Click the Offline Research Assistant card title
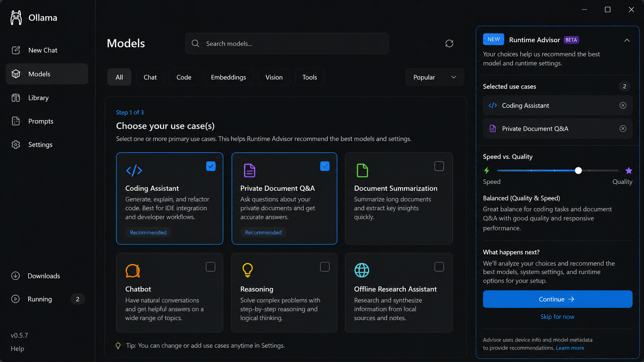 click(395, 289)
